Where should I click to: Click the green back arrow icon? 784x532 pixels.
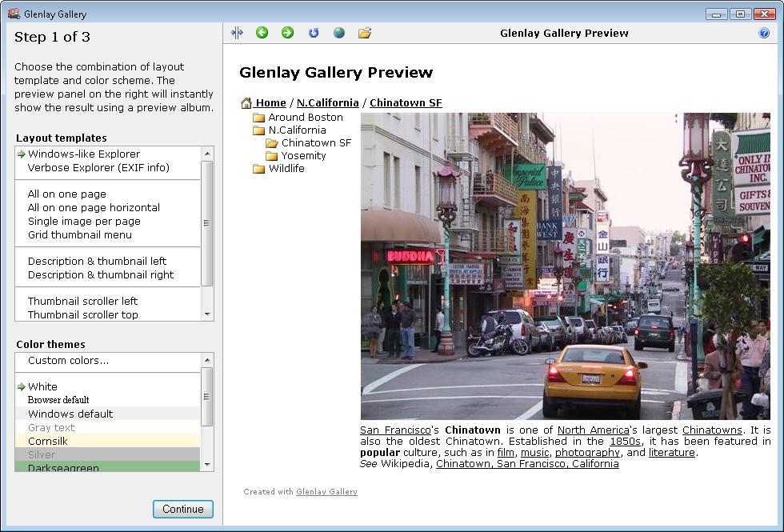pyautogui.click(x=262, y=33)
